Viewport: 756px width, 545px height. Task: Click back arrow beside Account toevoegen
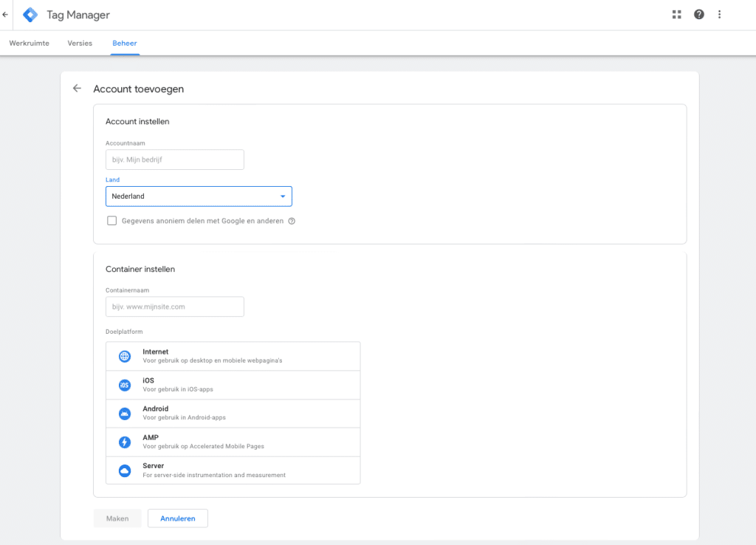point(77,89)
